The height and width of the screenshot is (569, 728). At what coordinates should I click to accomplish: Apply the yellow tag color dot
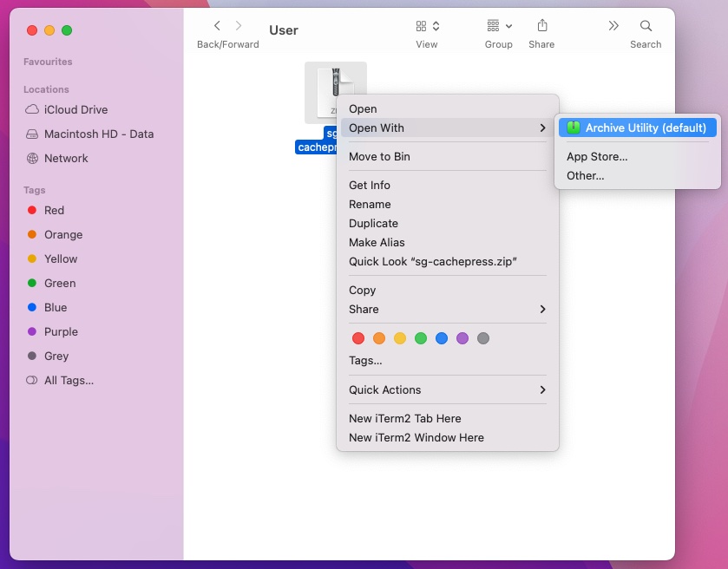click(400, 338)
